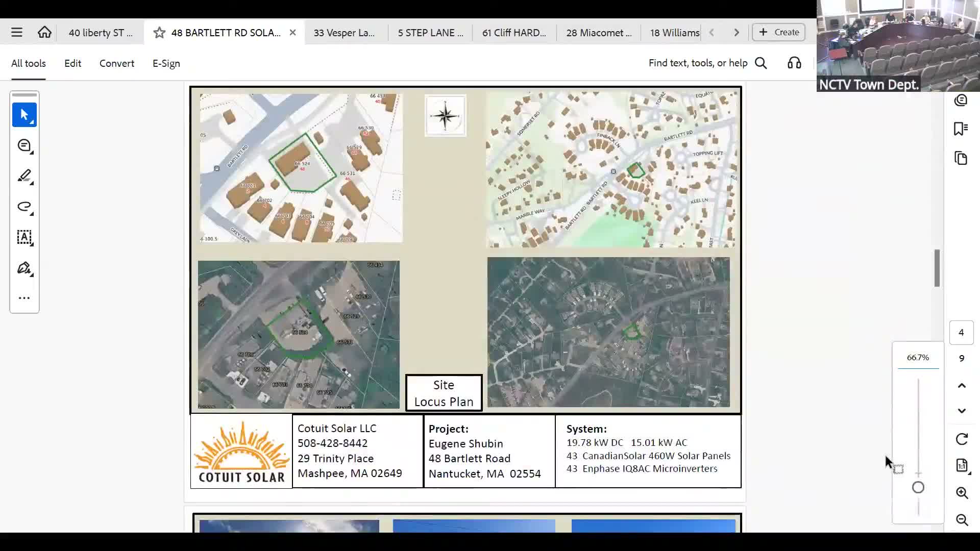Open the E-Sign menu
Screen dimensions: 980x551
166,63
